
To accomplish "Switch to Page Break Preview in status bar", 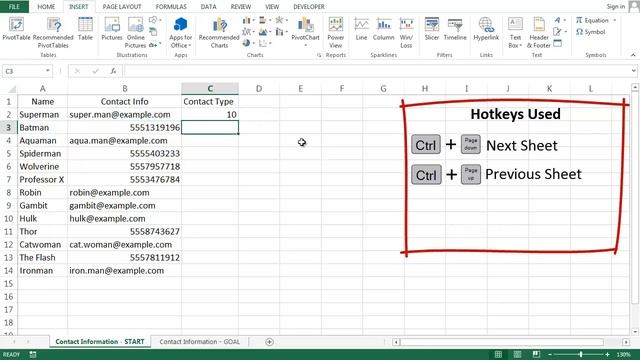I will 536,354.
